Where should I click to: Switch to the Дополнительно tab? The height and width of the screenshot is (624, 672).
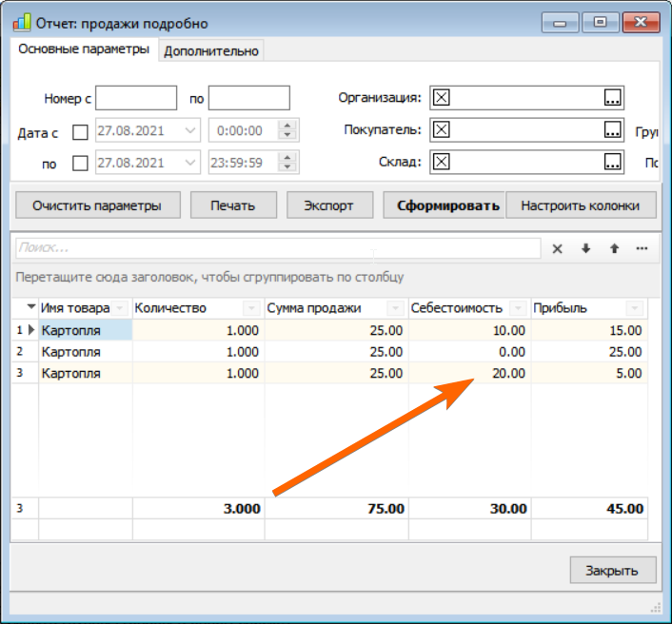click(211, 51)
